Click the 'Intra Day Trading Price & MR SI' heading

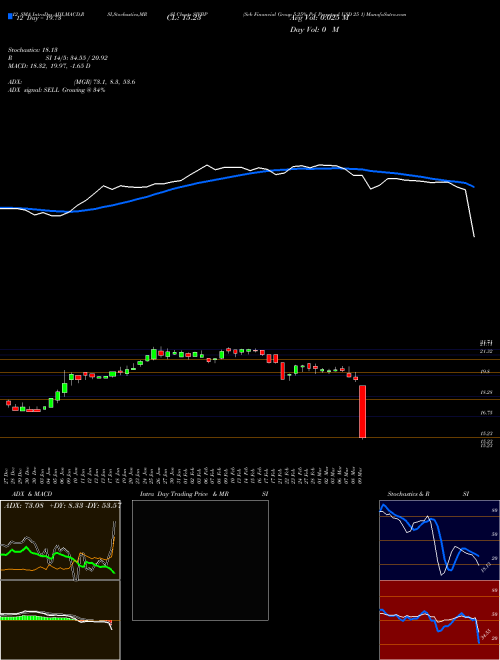coord(204,494)
